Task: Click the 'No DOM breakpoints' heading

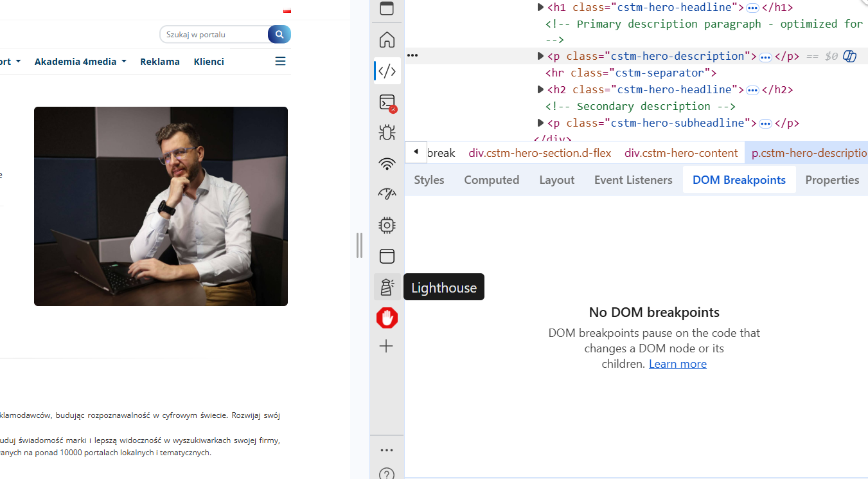Action: coord(654,312)
